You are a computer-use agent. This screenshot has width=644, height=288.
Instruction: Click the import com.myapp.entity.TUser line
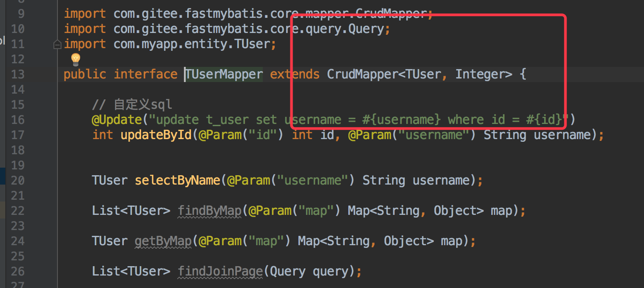pos(170,44)
